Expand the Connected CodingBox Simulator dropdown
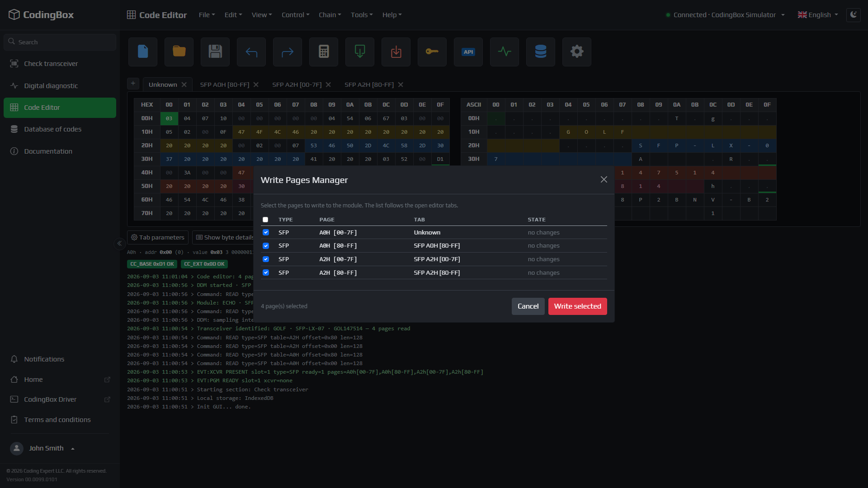This screenshot has width=868, height=488. coord(725,15)
